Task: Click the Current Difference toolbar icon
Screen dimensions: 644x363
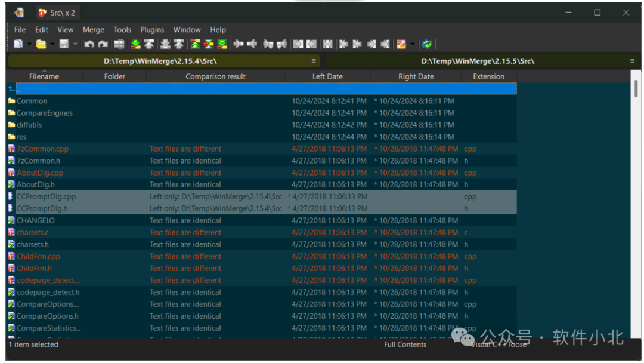Action: click(x=209, y=44)
